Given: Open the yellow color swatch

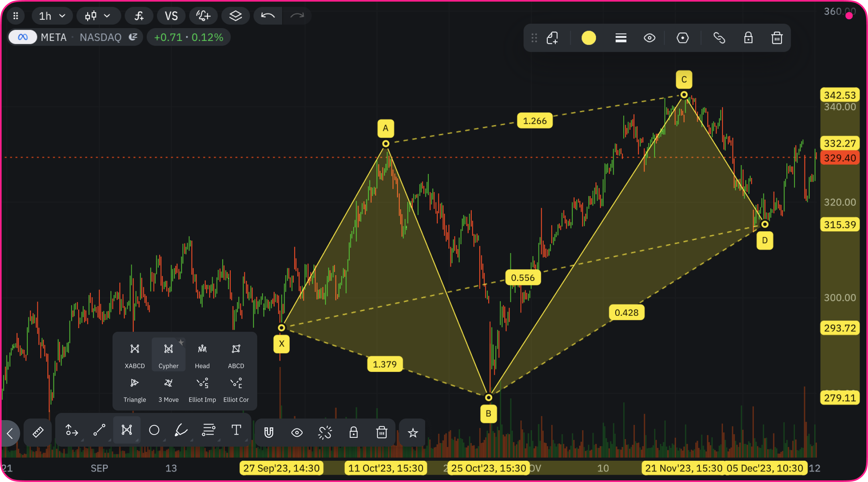Looking at the screenshot, I should pos(589,38).
